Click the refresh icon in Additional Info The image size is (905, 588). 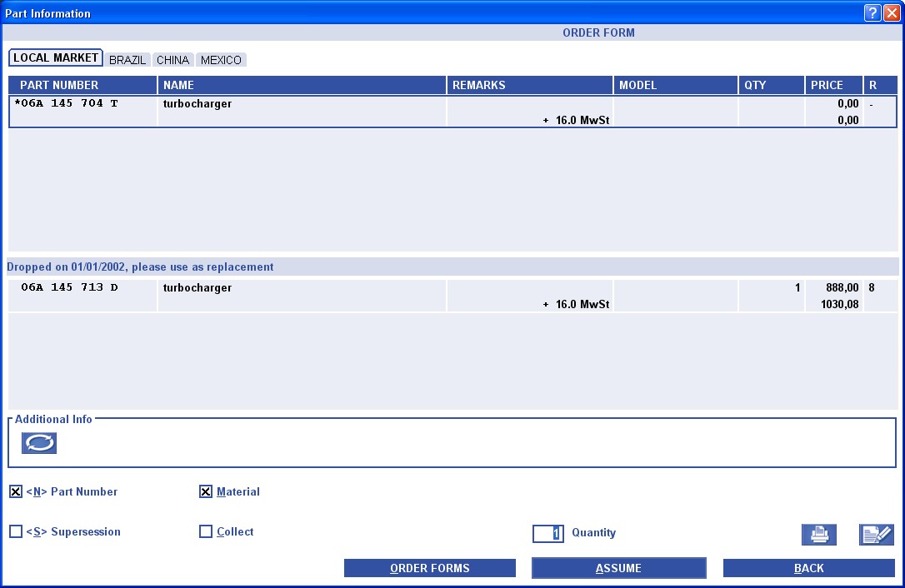(39, 443)
